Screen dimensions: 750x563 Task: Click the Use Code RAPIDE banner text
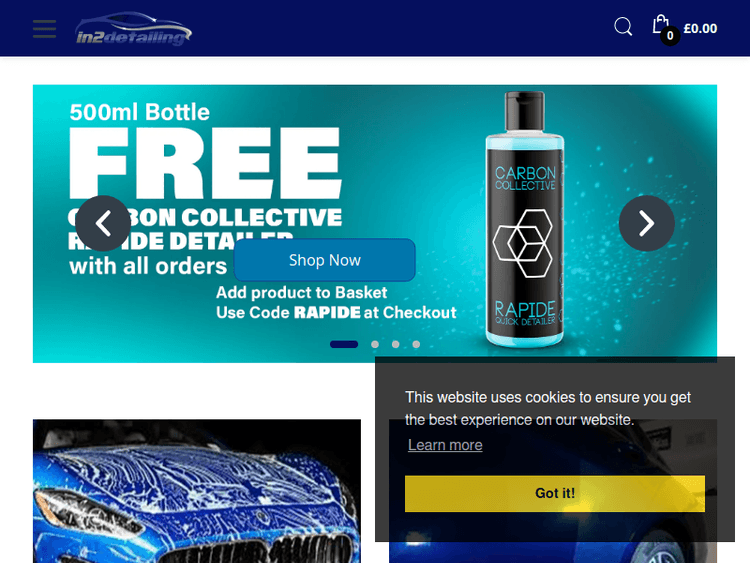(336, 312)
